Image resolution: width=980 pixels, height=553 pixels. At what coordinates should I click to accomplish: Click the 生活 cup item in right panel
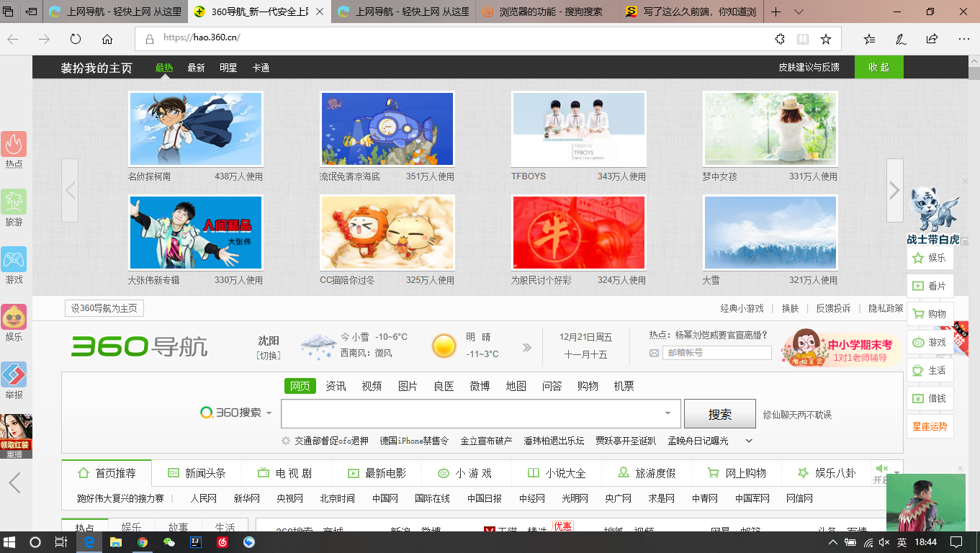(930, 370)
